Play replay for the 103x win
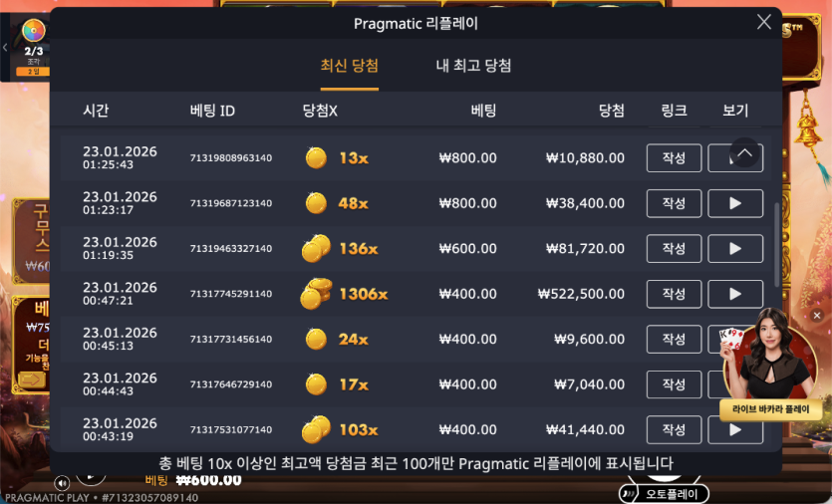This screenshot has width=832, height=504. pyautogui.click(x=735, y=429)
